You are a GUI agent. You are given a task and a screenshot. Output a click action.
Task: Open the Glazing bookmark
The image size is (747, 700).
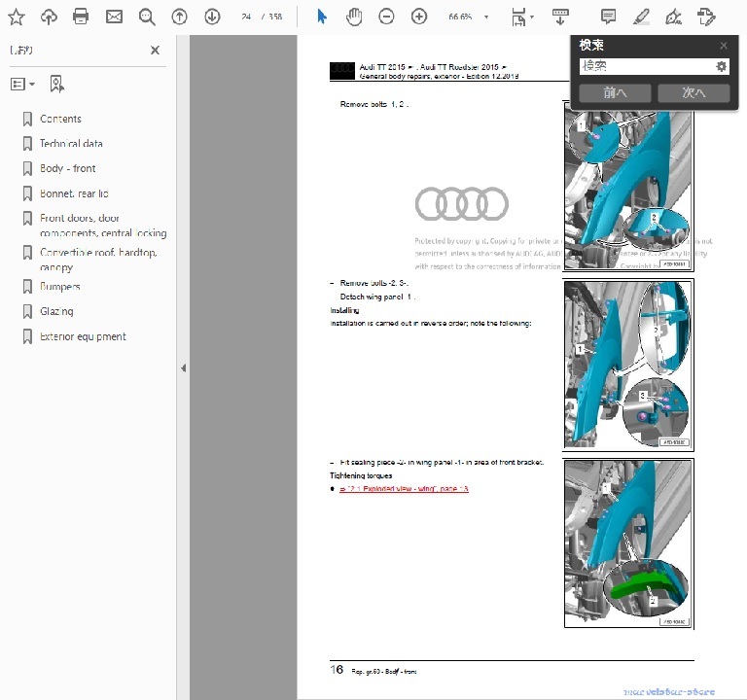56,311
